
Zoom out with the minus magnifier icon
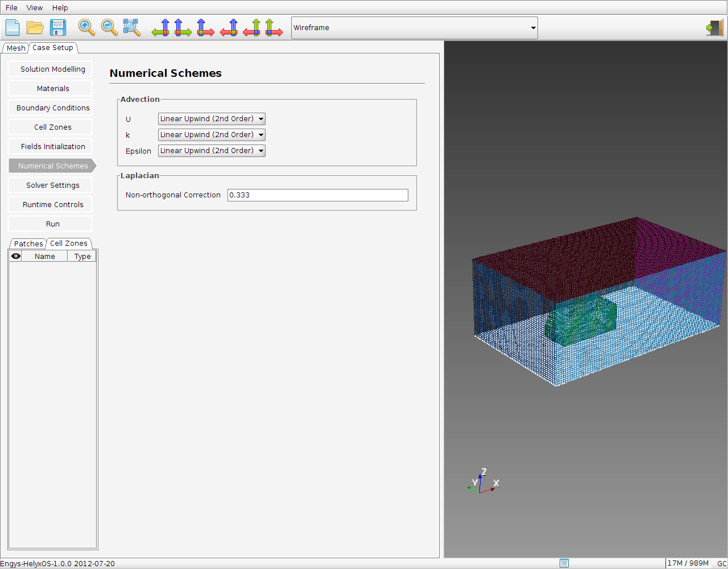109,27
